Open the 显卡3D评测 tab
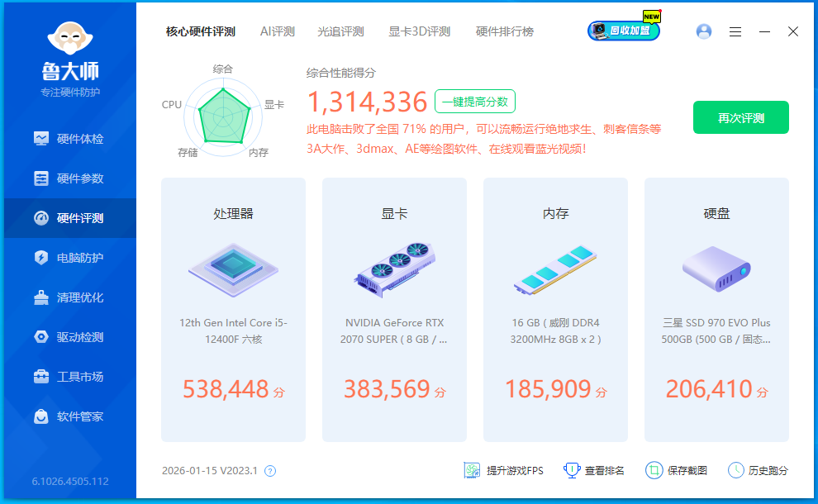The height and width of the screenshot is (504, 818). (419, 31)
